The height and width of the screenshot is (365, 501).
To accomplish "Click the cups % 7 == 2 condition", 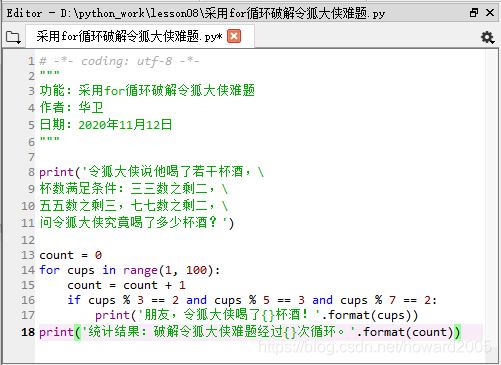I will (385, 300).
